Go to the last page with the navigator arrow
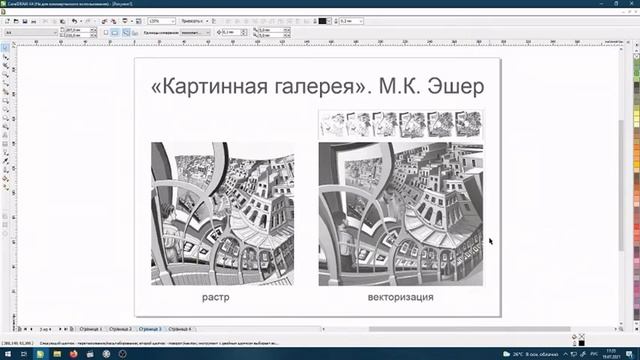 66,329
